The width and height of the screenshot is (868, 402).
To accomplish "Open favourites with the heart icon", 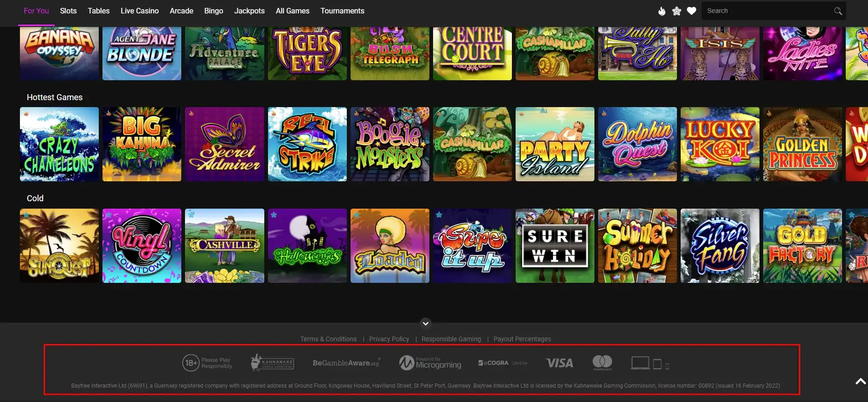I will [691, 11].
